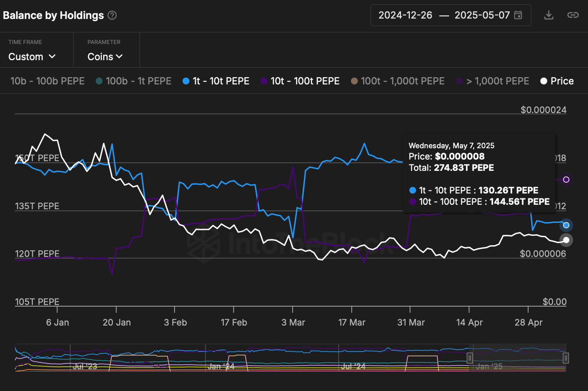
Task: Enable the > 1,000t PEPE series
Action: [498, 81]
